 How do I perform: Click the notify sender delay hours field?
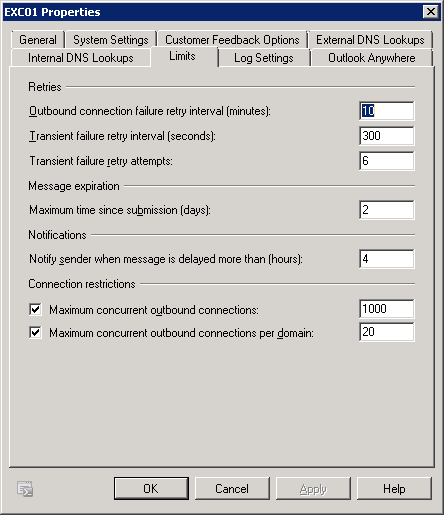point(387,259)
